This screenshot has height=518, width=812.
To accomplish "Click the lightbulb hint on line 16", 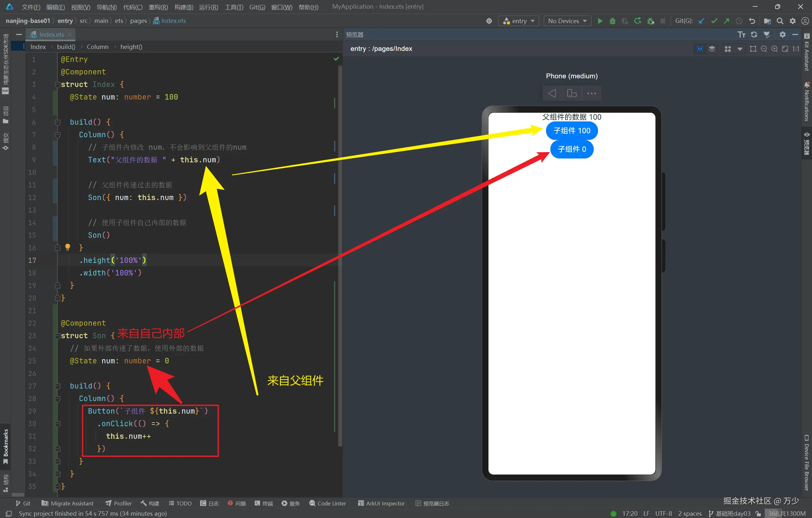I will coord(67,247).
